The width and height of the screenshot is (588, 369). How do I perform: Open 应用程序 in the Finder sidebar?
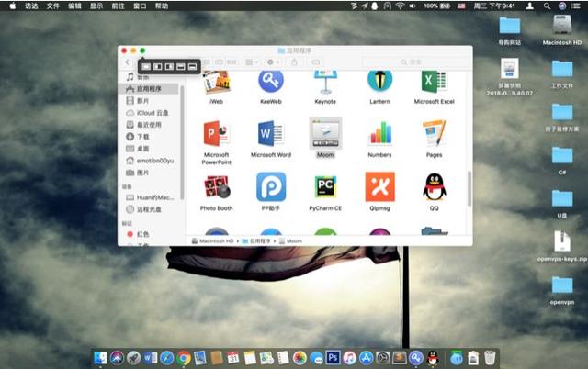click(149, 89)
